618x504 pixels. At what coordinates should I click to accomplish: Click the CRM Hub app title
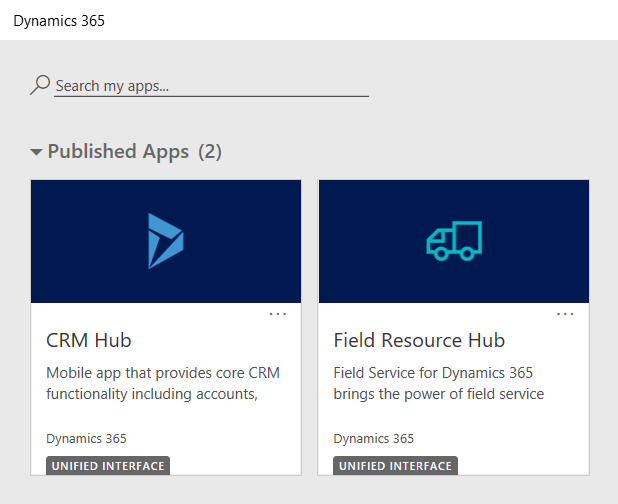(x=89, y=340)
